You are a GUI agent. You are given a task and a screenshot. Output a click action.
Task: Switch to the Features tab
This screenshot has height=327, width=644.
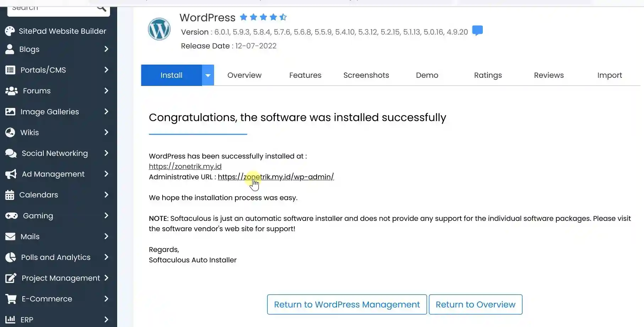coord(305,75)
